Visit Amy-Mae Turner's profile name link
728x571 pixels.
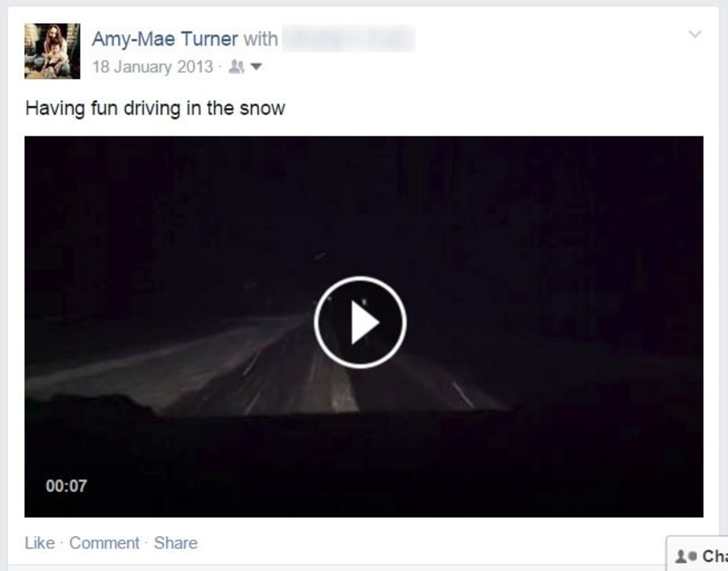point(165,39)
